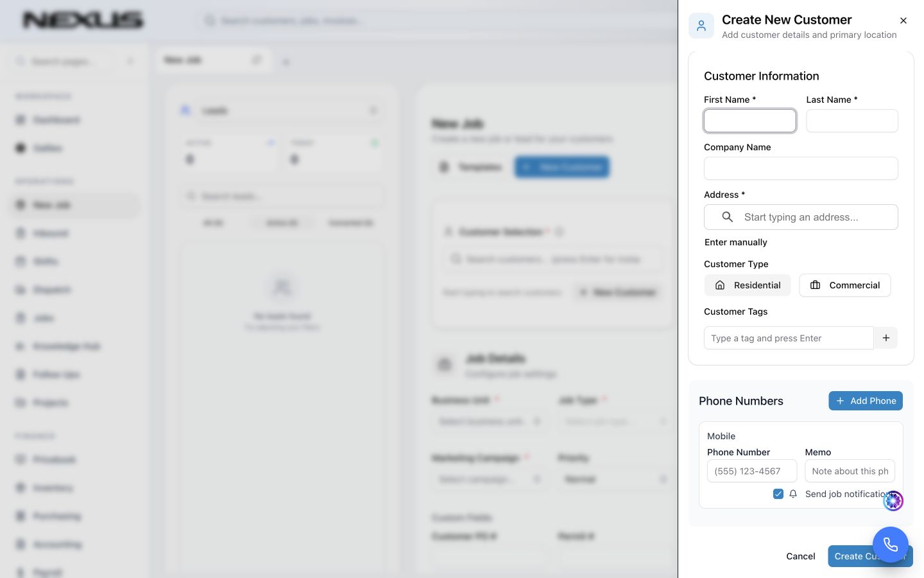
Task: Click the Customer Tags text input
Action: click(x=789, y=338)
